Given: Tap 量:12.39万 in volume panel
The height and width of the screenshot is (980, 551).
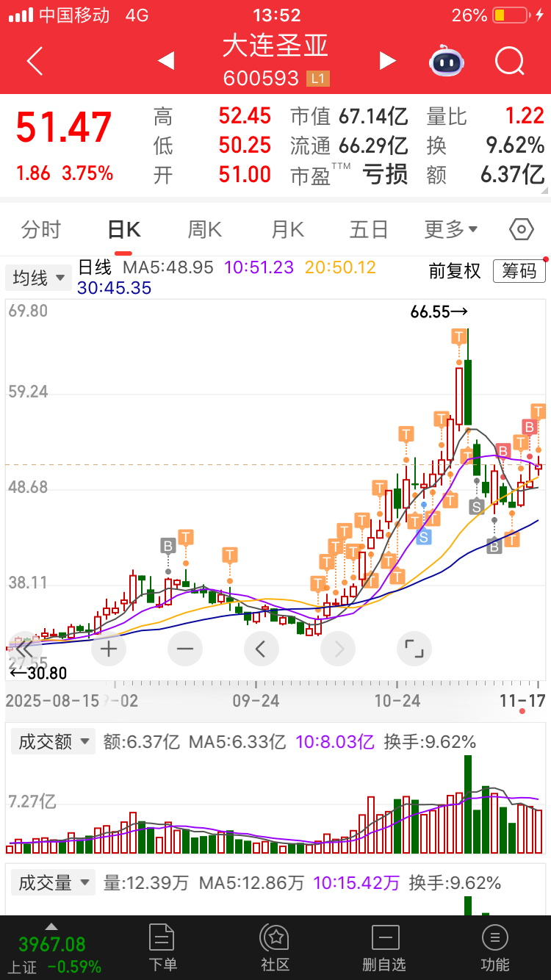Looking at the screenshot, I should 145,883.
